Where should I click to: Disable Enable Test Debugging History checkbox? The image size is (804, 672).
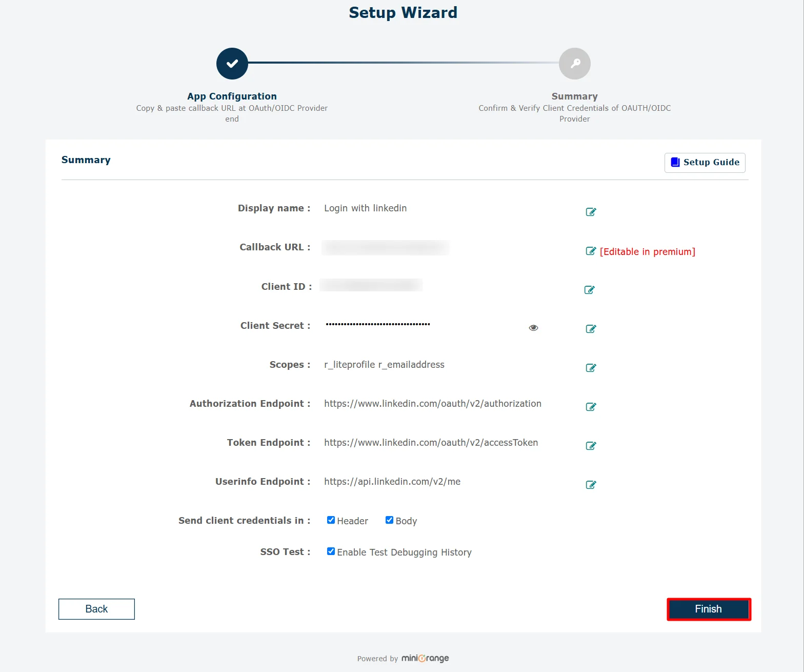coord(331,551)
